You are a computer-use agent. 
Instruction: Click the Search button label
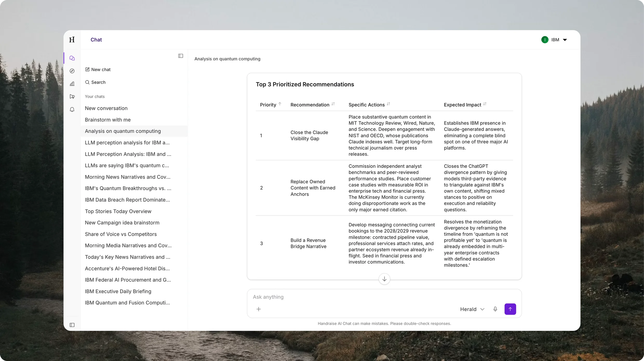[98, 82]
